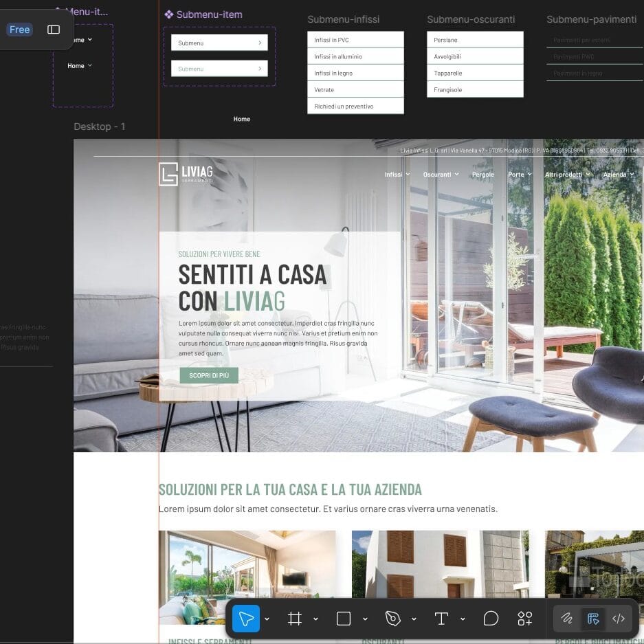This screenshot has width=644, height=644.
Task: Click 'Tapparelle' in Submenu-oscuranti
Action: coord(475,73)
